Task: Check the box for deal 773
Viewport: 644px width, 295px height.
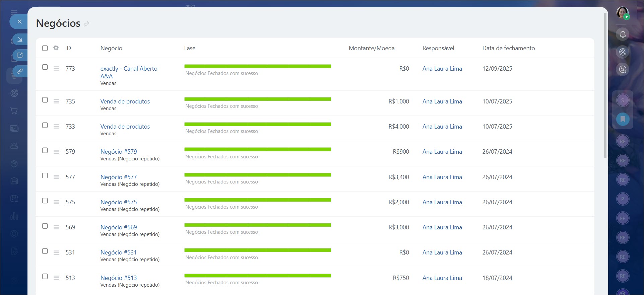Action: [x=45, y=67]
